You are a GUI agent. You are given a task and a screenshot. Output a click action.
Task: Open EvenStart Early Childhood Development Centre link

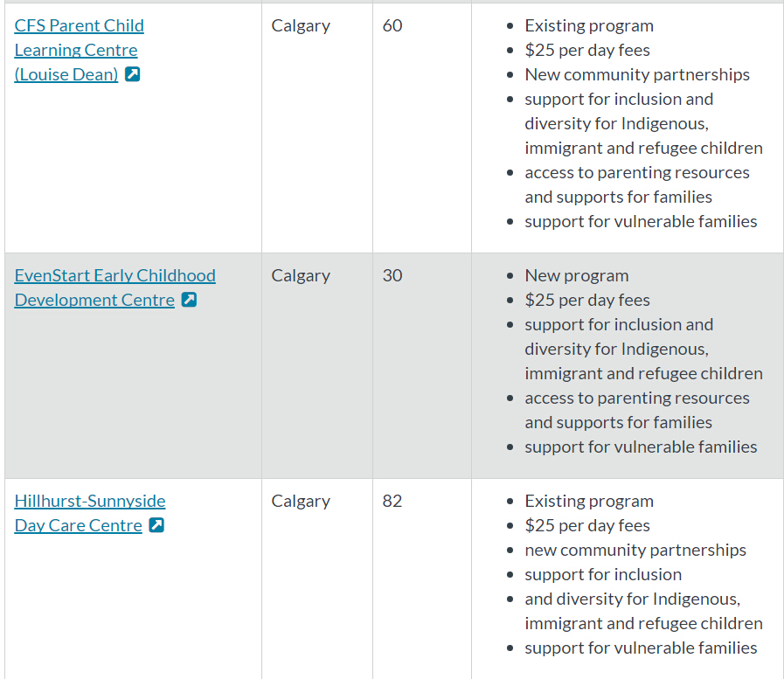(115, 288)
